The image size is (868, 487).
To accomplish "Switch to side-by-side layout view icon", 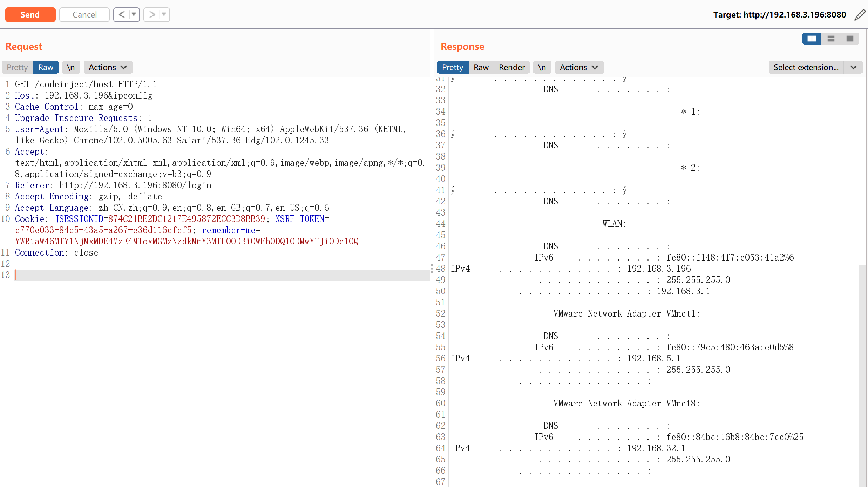I will [x=812, y=39].
